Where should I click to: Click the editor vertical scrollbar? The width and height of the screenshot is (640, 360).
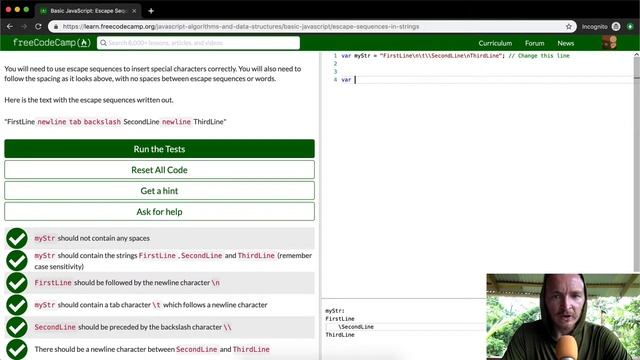click(x=637, y=163)
